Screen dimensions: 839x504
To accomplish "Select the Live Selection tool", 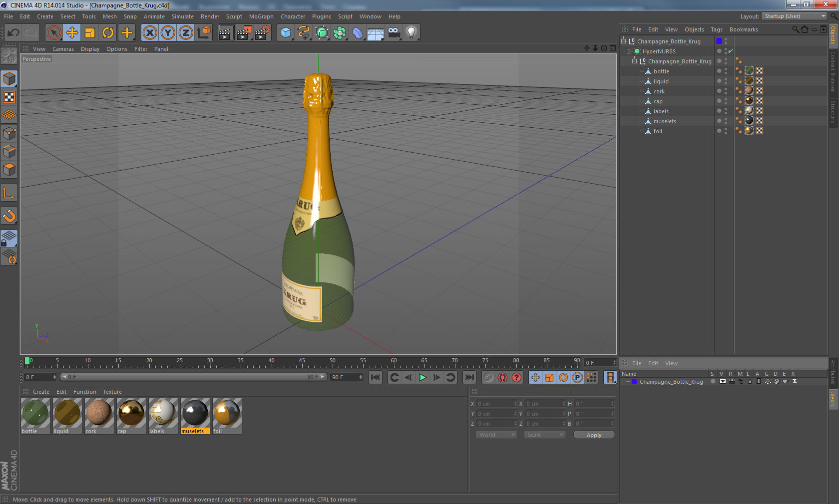I will click(x=53, y=33).
